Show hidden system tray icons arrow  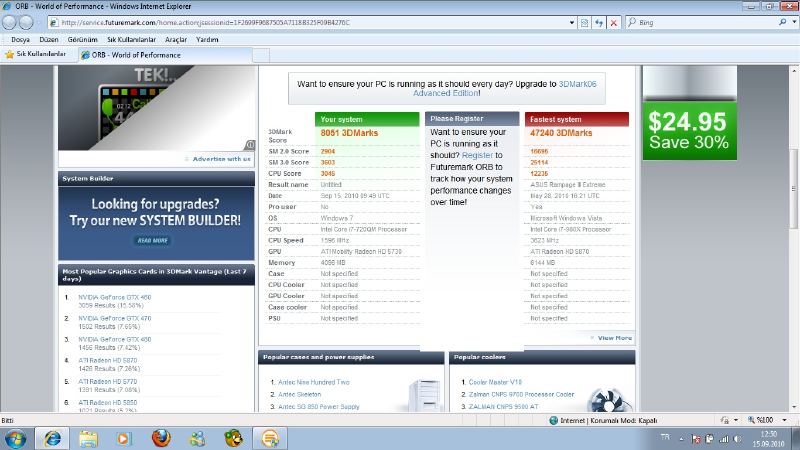click(682, 439)
